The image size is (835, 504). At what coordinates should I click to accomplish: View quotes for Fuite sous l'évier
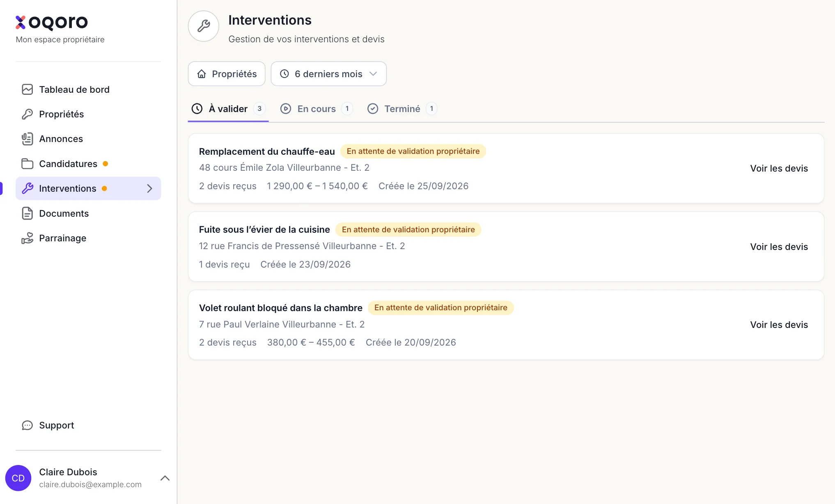779,247
